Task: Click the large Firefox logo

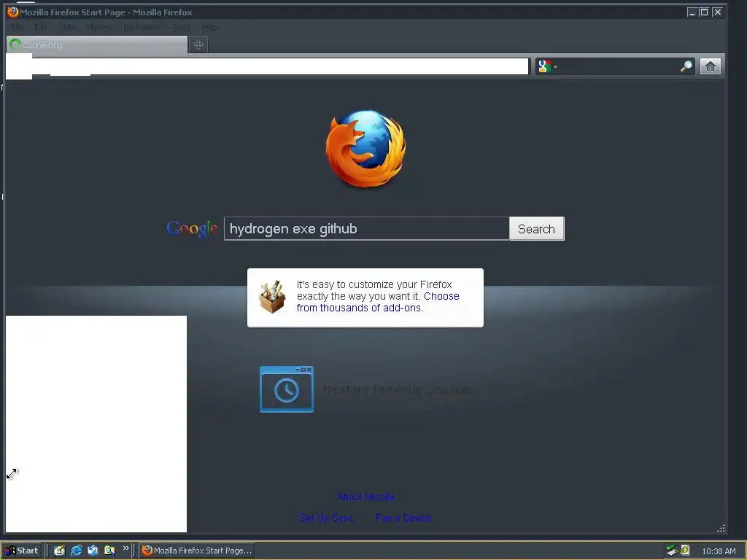Action: 365,149
